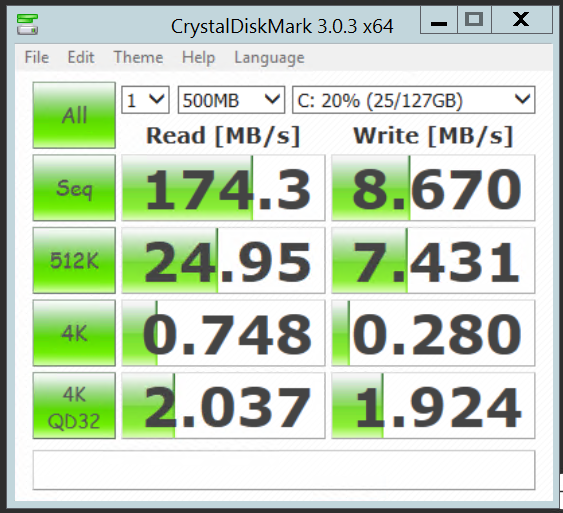The image size is (563, 513).
Task: Start the 4K random test
Action: 74,333
